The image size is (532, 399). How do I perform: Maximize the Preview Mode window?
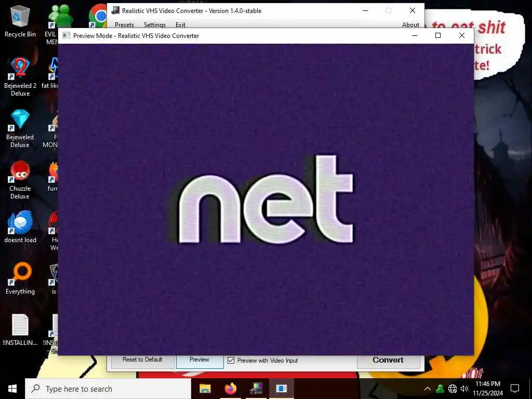click(438, 35)
